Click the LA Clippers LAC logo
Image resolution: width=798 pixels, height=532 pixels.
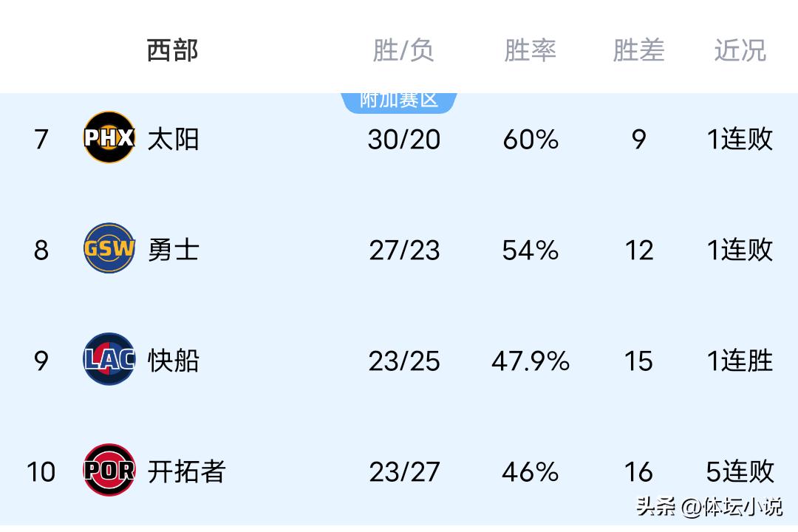[109, 359]
